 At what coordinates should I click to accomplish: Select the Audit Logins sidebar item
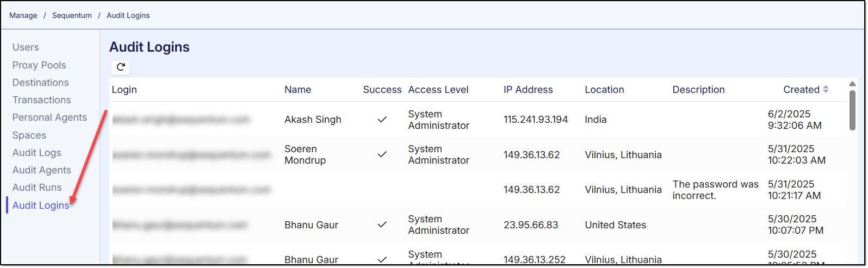pos(41,205)
